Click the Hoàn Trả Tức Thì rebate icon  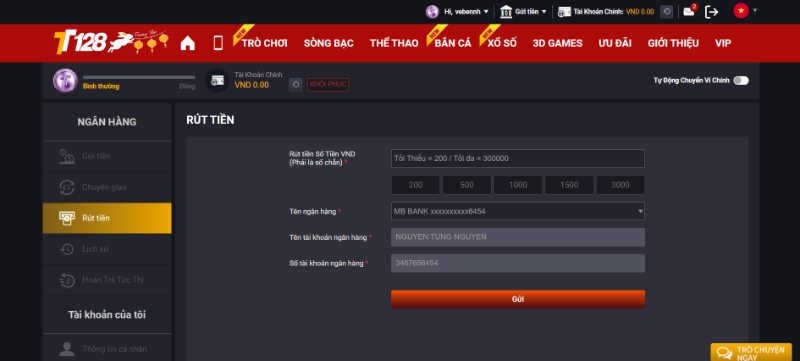[x=67, y=280]
